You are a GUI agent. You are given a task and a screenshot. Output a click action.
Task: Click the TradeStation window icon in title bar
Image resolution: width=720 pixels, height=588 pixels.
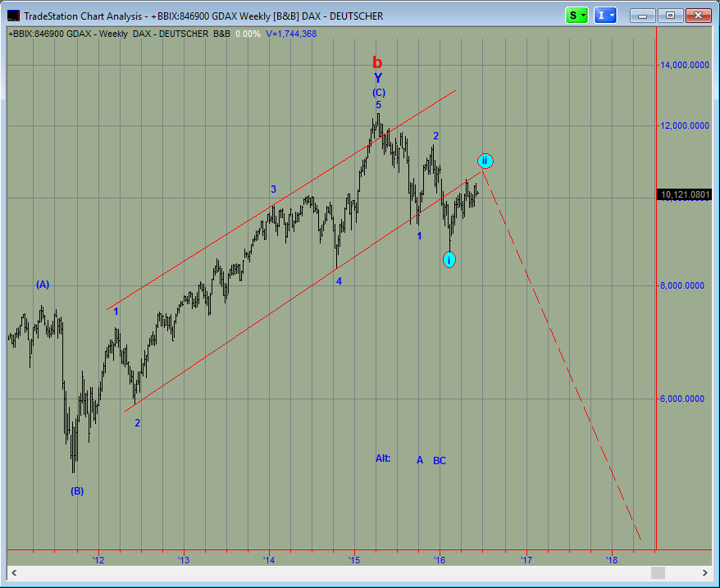click(x=13, y=16)
